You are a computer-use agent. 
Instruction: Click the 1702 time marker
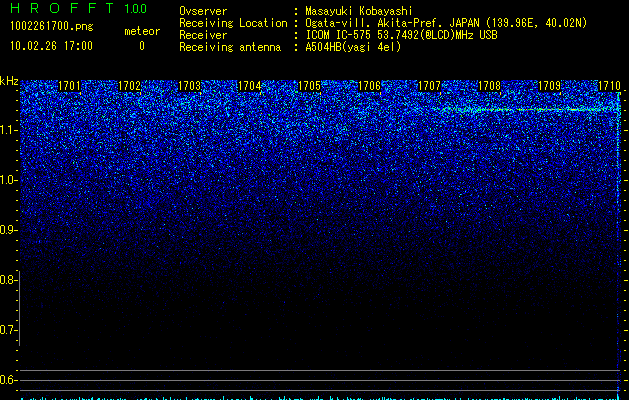pos(130,86)
